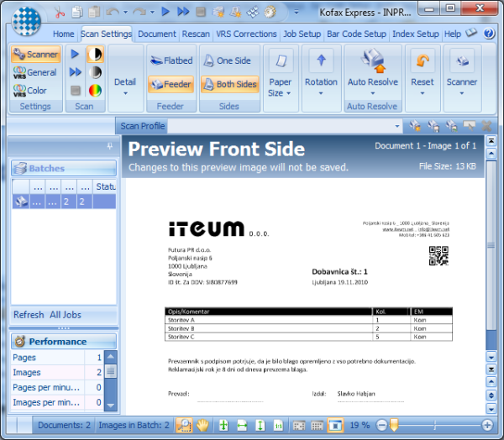Viewport: 504px width, 440px height.
Task: Pin the left side panel
Action: tap(110, 146)
